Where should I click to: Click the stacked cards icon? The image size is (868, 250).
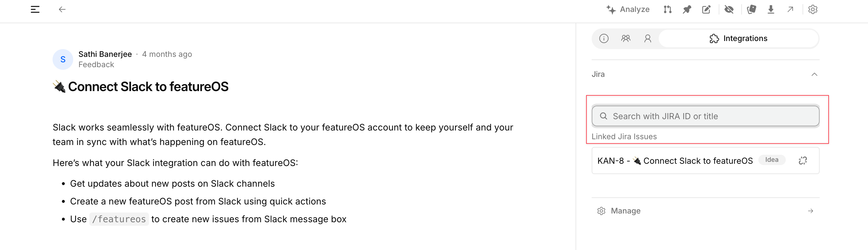tap(751, 9)
